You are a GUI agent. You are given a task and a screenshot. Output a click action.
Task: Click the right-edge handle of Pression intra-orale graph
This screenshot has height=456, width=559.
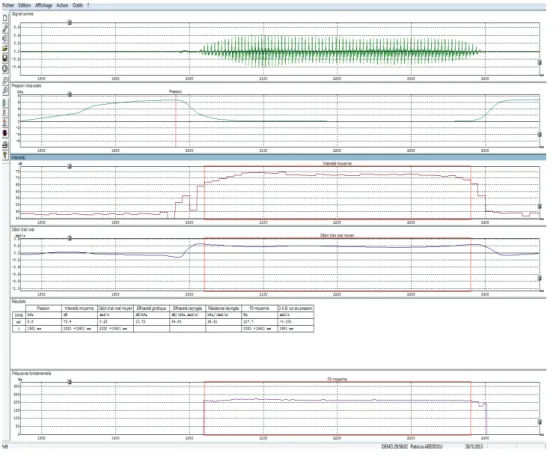[540, 134]
